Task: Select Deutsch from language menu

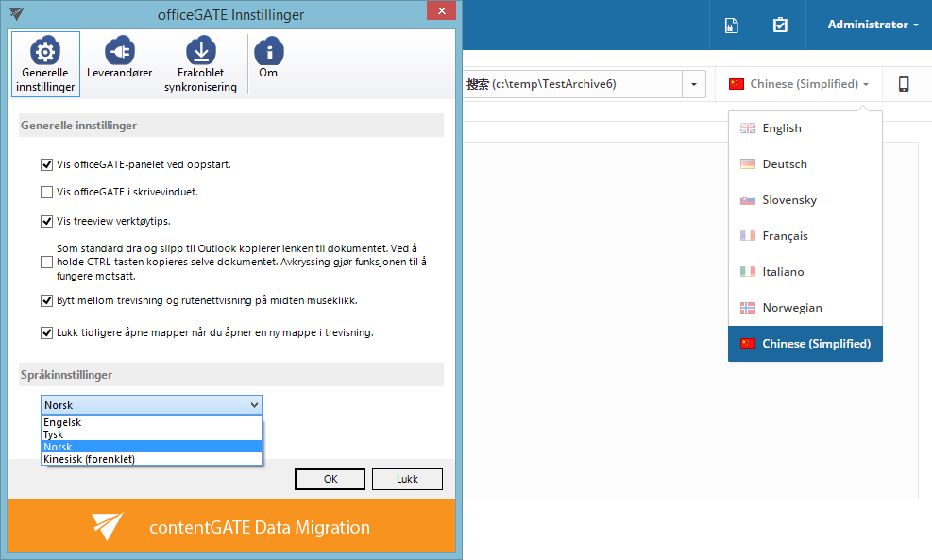Action: point(784,164)
